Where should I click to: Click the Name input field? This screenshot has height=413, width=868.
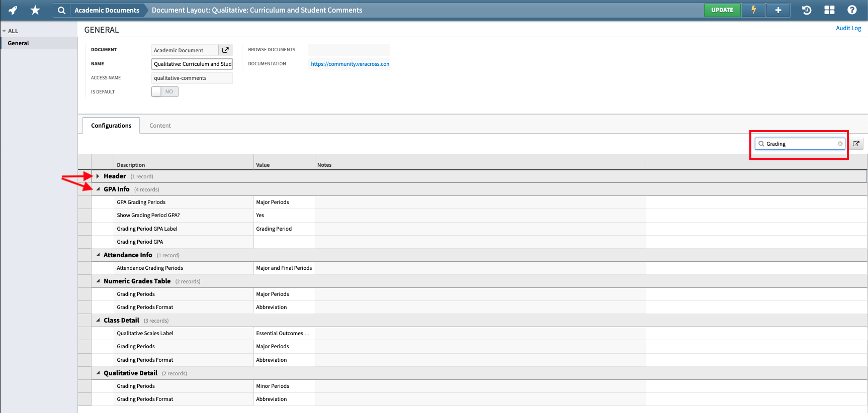tap(192, 64)
